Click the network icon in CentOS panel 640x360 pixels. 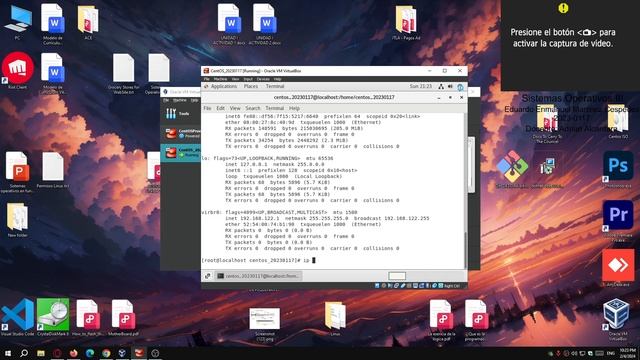[441, 87]
